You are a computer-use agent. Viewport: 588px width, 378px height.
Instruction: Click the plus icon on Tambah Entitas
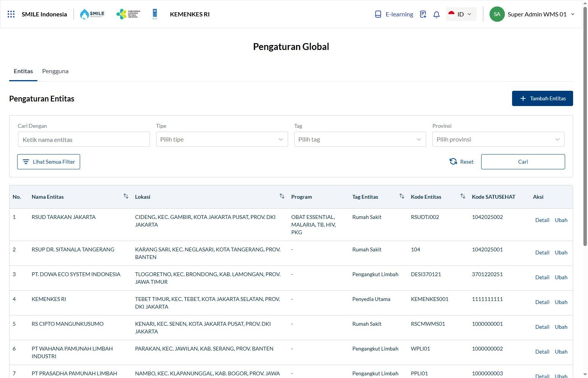(523, 98)
